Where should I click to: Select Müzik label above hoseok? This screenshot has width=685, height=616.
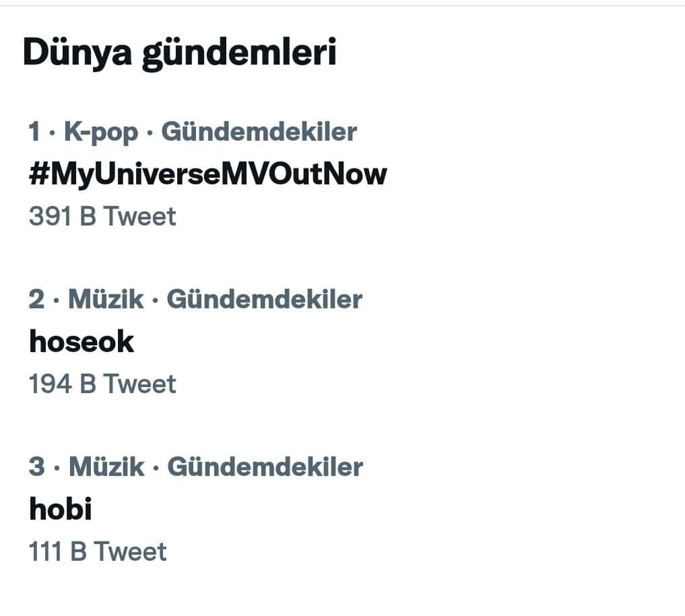[106, 300]
